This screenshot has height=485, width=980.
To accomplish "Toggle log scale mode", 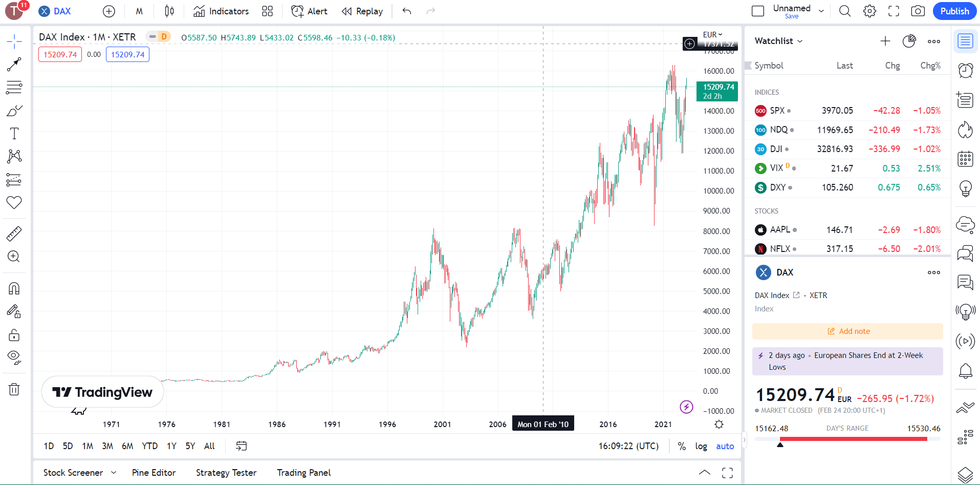I will (x=701, y=446).
